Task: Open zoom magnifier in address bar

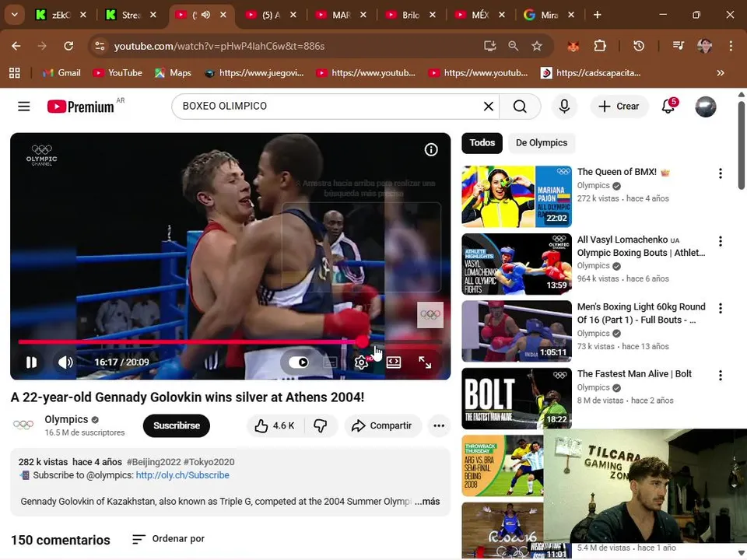Action: coord(513,46)
